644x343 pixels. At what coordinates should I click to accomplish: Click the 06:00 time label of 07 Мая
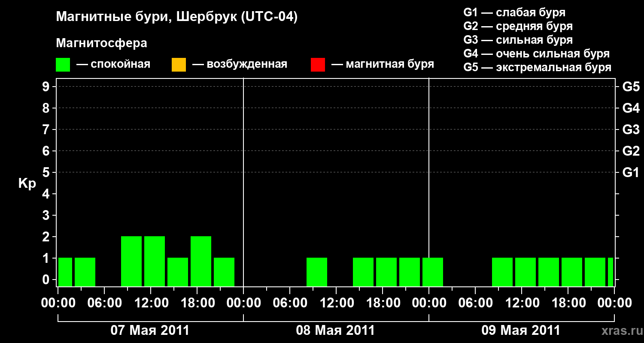click(x=104, y=303)
